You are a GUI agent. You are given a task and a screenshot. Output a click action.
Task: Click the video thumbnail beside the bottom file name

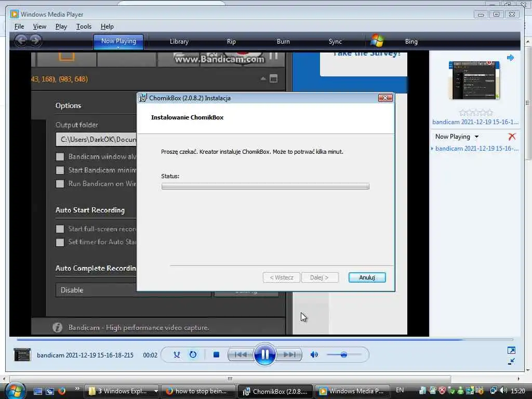point(22,355)
